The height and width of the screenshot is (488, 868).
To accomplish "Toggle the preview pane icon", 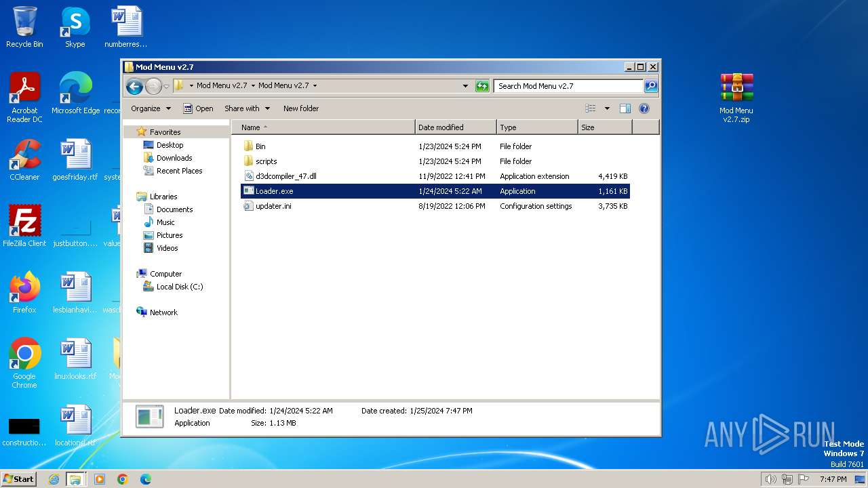I will 625,108.
